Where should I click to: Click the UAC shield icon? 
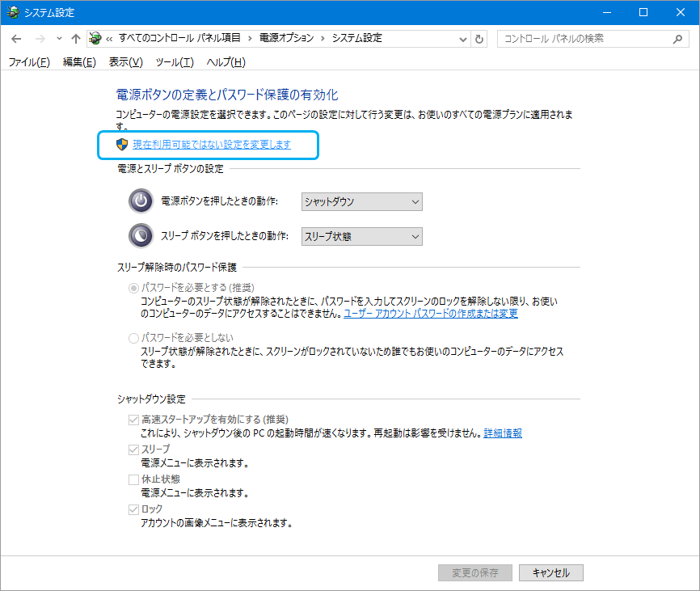coord(123,145)
